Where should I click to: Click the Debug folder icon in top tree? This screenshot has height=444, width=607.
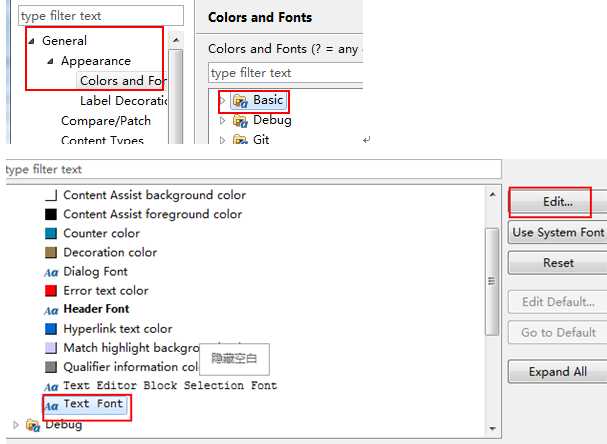coord(240,120)
